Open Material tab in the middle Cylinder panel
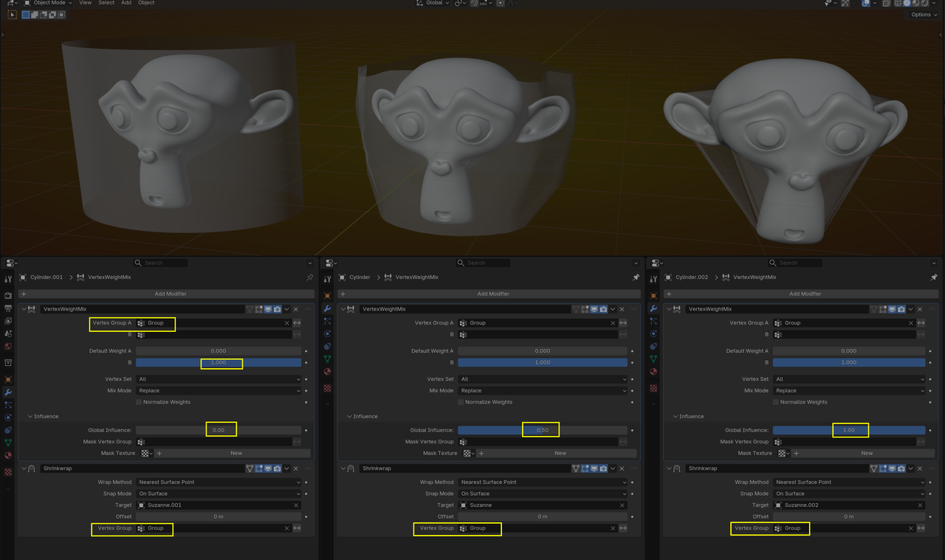Image resolution: width=945 pixels, height=560 pixels. coord(328,371)
